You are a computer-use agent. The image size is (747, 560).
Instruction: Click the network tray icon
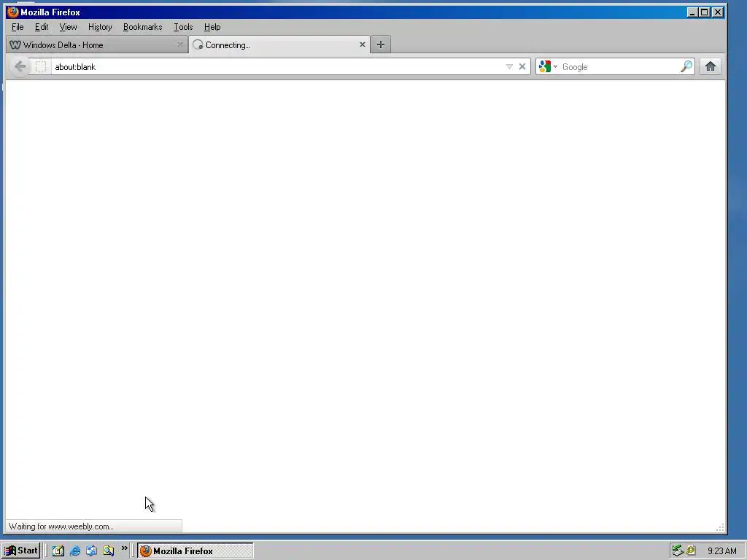[678, 551]
